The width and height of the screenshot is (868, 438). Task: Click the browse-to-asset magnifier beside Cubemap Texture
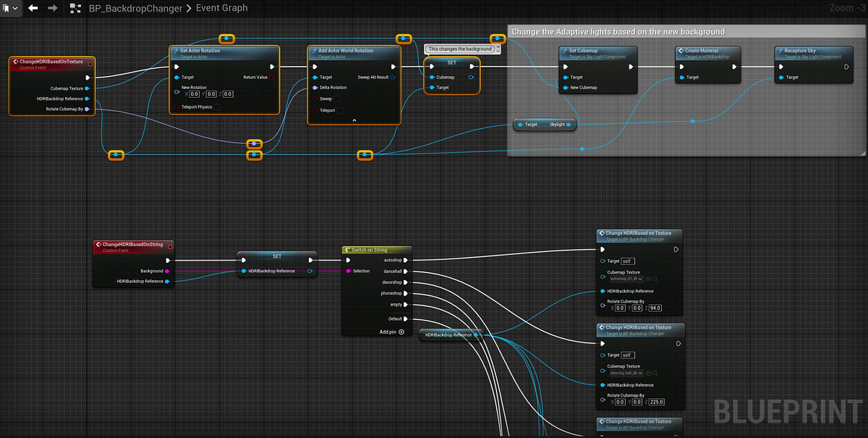[655, 279]
